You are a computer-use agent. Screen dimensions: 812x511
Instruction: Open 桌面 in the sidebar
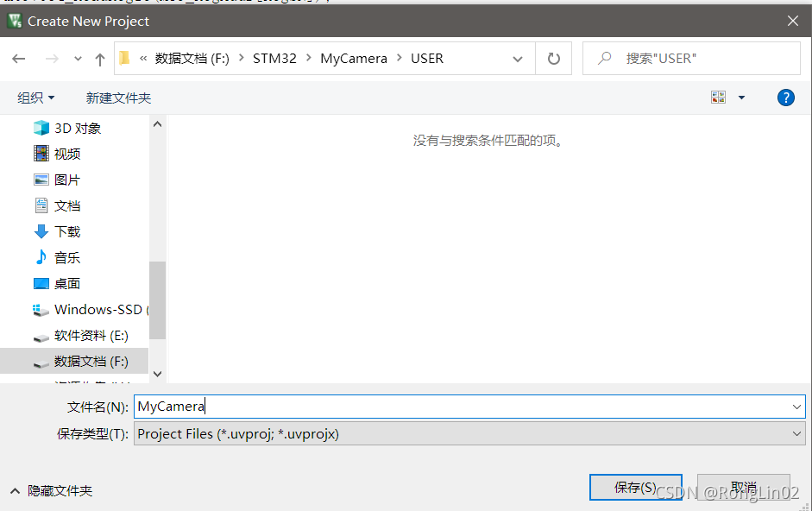[67, 283]
